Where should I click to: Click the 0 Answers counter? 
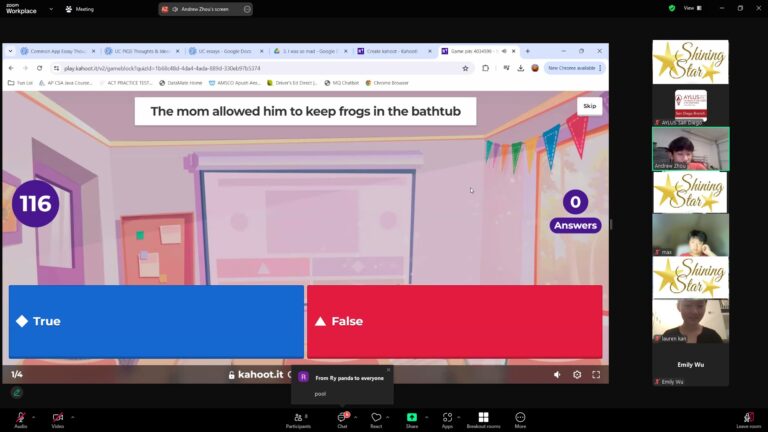(x=576, y=212)
